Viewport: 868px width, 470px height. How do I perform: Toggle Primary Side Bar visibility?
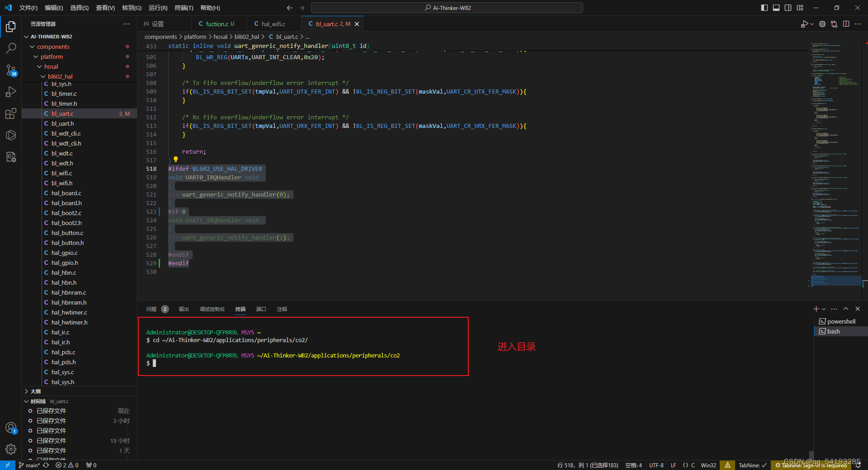pos(764,8)
